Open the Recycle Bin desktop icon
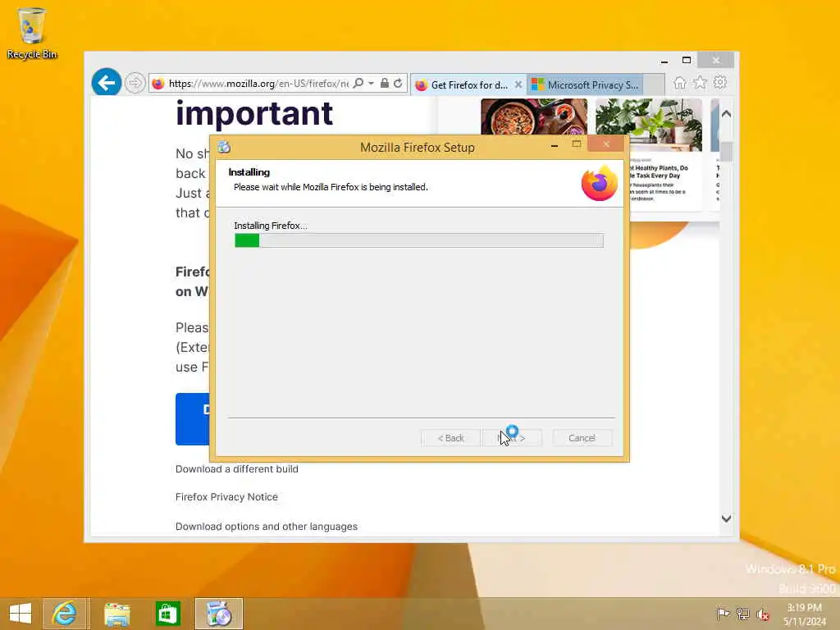 [31, 33]
